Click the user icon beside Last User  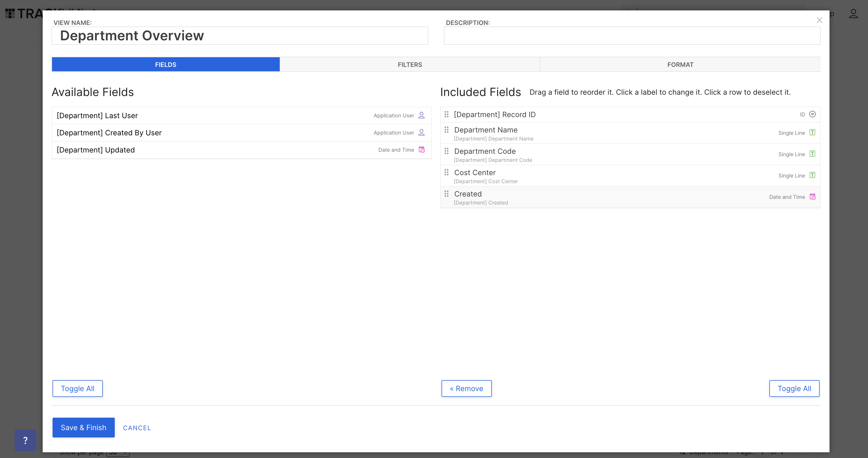[421, 115]
